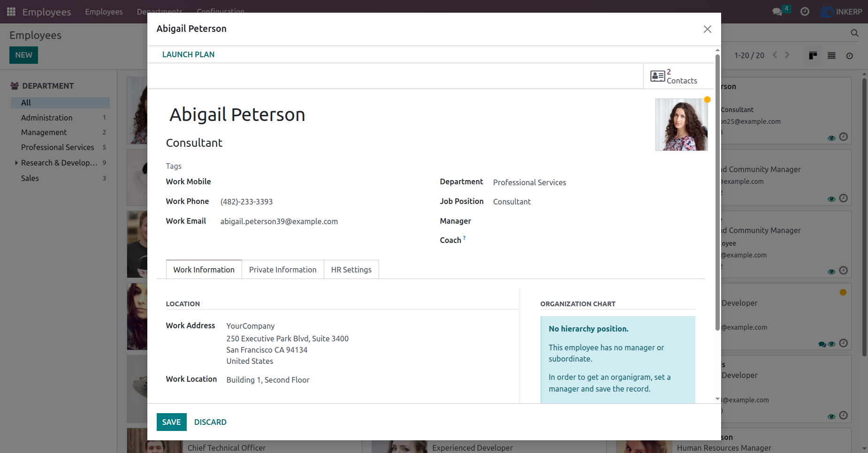The image size is (868, 453).
Task: Toggle the orange presence status dot on photo
Action: (x=707, y=99)
